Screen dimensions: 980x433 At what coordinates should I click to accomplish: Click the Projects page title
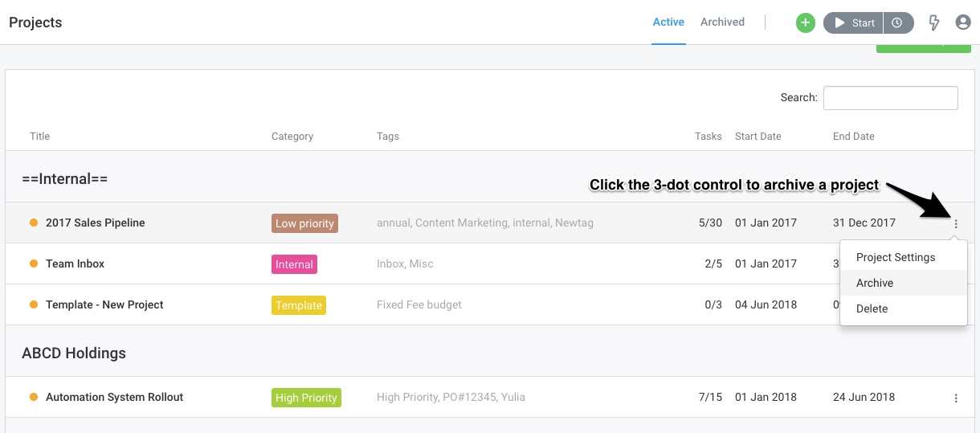tap(35, 22)
